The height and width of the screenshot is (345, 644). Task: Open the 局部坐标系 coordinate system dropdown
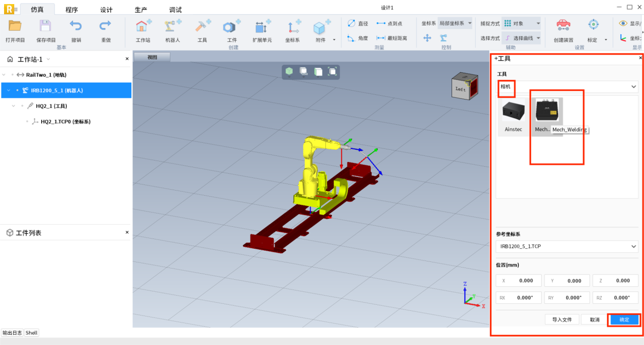point(456,23)
